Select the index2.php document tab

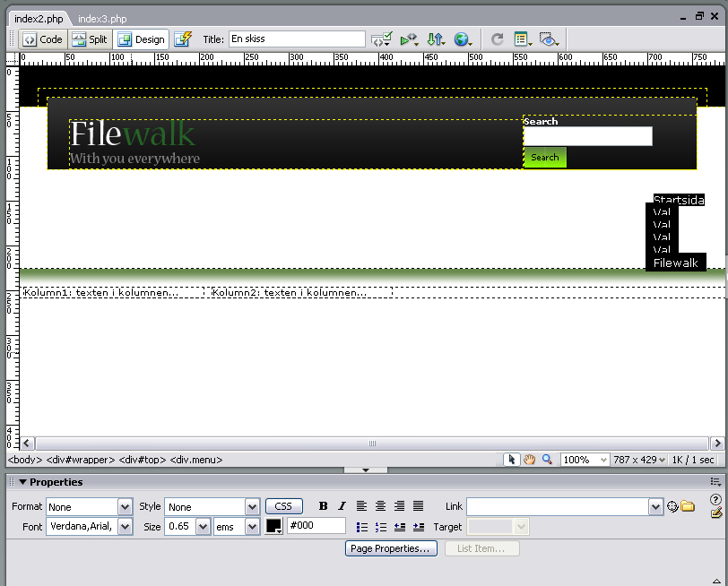[39, 19]
